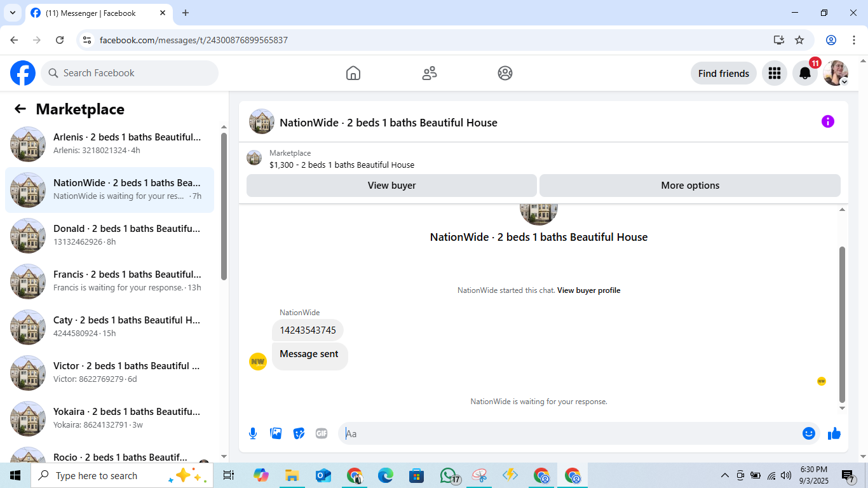Open the Facebook menu grid icon

(x=775, y=73)
